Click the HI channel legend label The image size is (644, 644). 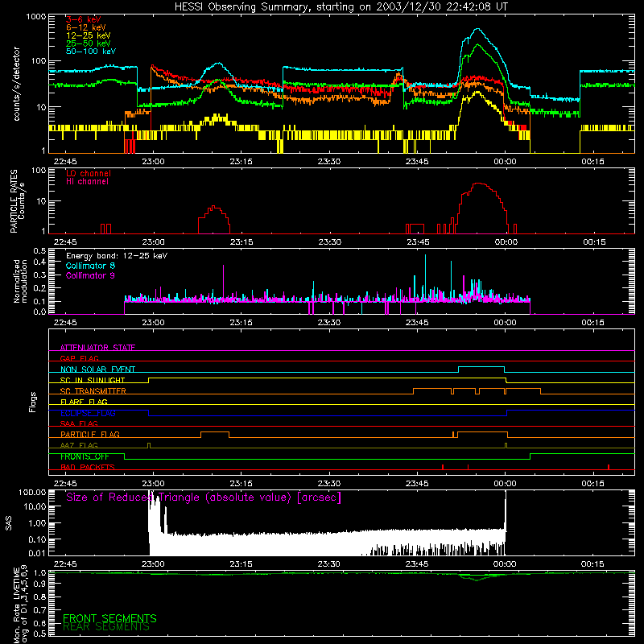(x=87, y=182)
